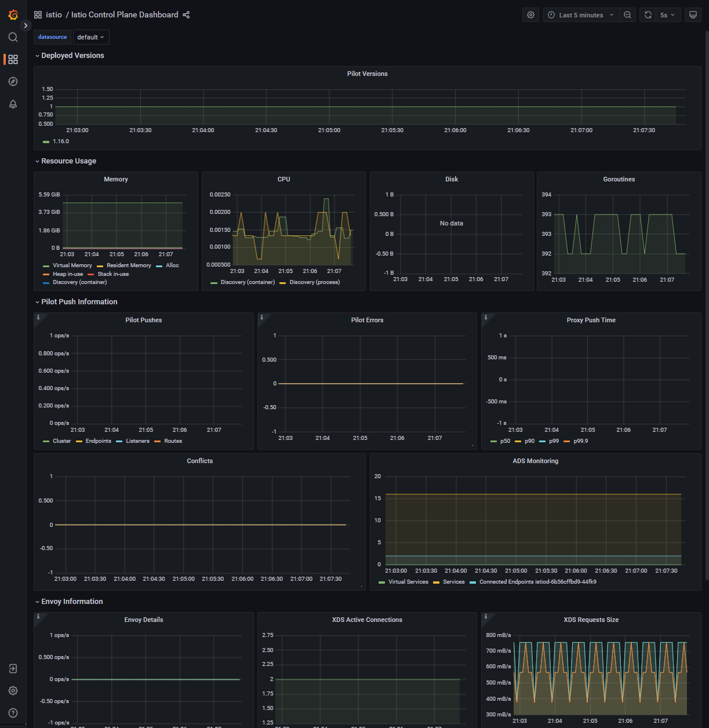This screenshot has height=728, width=709.
Task: Open the CPU panel title menu
Action: (283, 179)
